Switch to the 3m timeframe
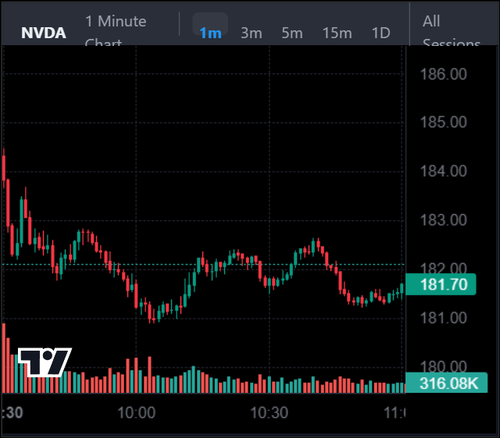500x438 pixels. point(251,33)
